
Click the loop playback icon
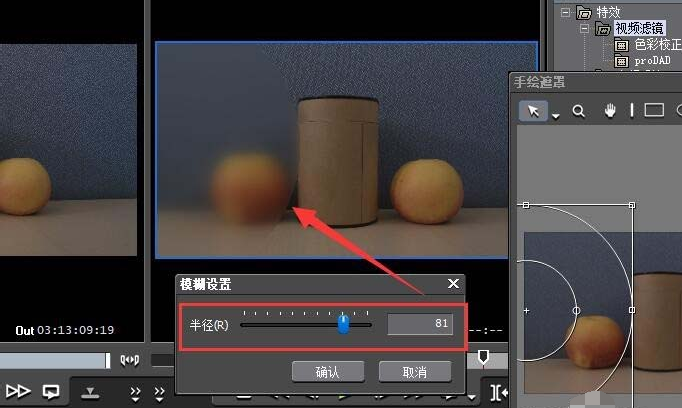[x=50, y=390]
